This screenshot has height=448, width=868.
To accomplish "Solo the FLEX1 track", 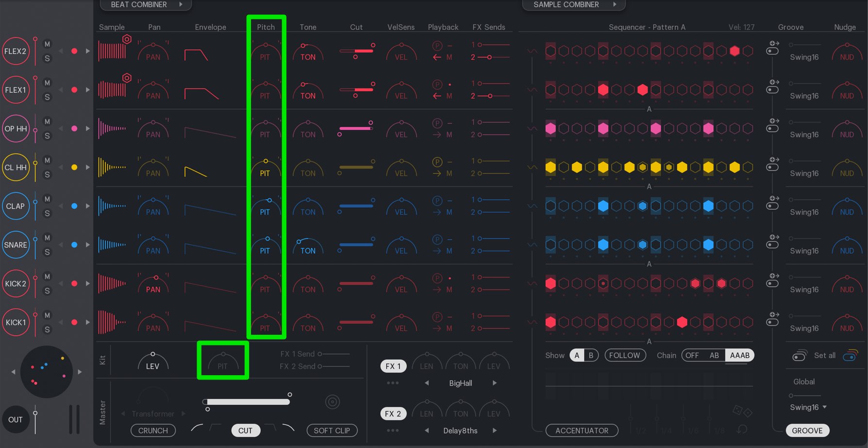I will [47, 97].
